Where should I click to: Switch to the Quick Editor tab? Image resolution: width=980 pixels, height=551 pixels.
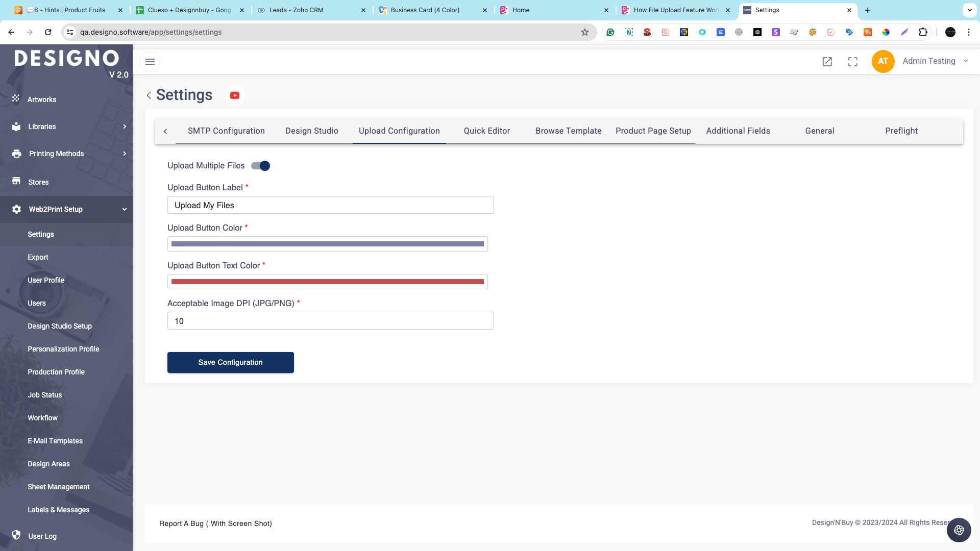[x=486, y=131]
